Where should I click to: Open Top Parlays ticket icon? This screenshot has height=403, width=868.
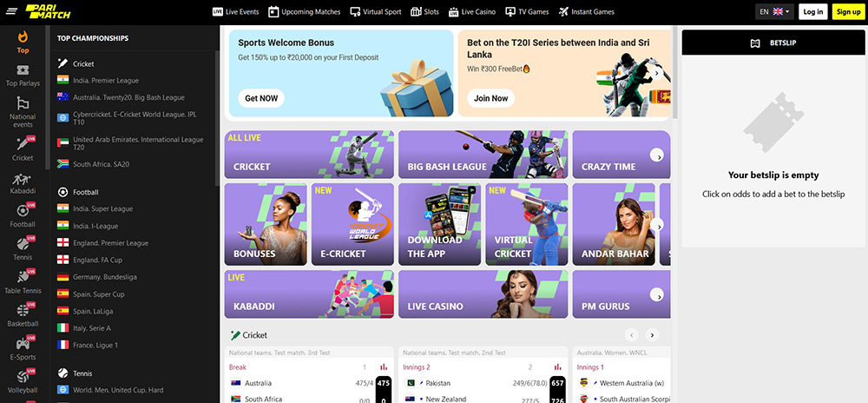pyautogui.click(x=23, y=70)
